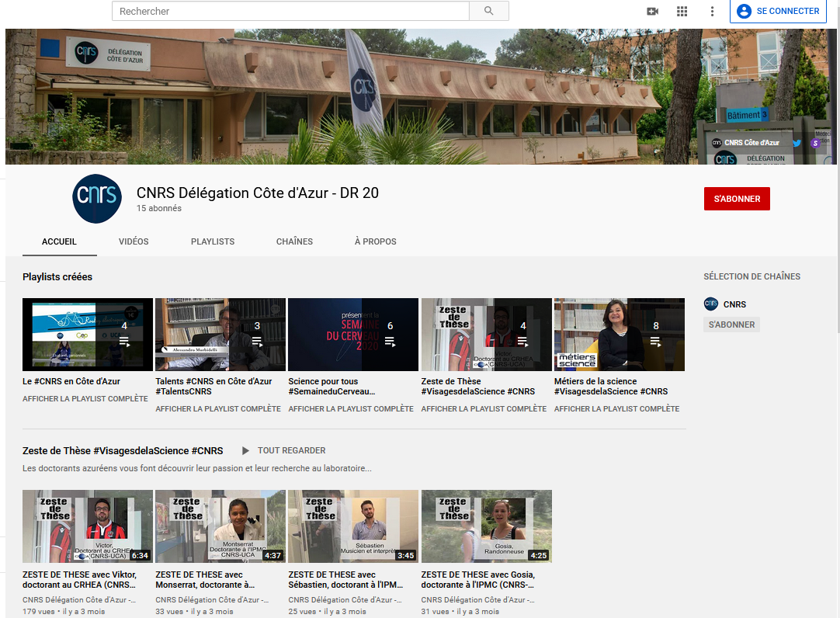Play the Viktor video thumbnail
The image size is (840, 618).
(88, 526)
